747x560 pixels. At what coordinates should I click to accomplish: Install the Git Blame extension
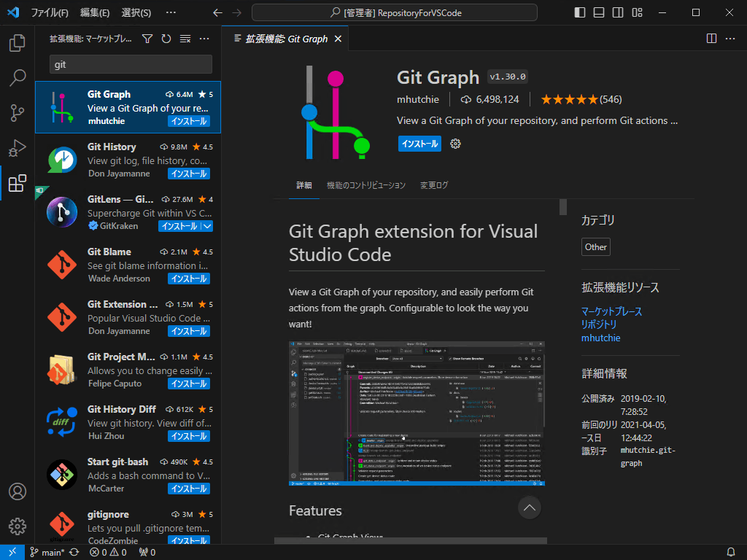[x=189, y=279]
